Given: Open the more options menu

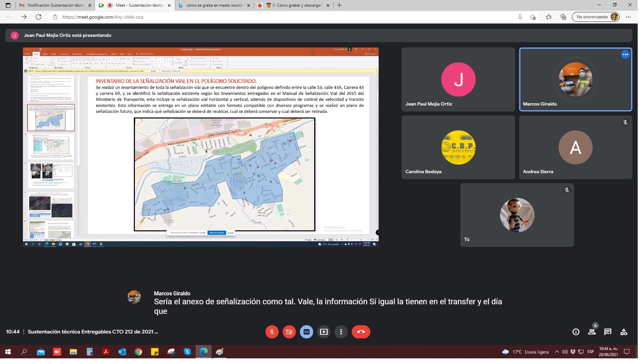Looking at the screenshot, I should point(341,331).
